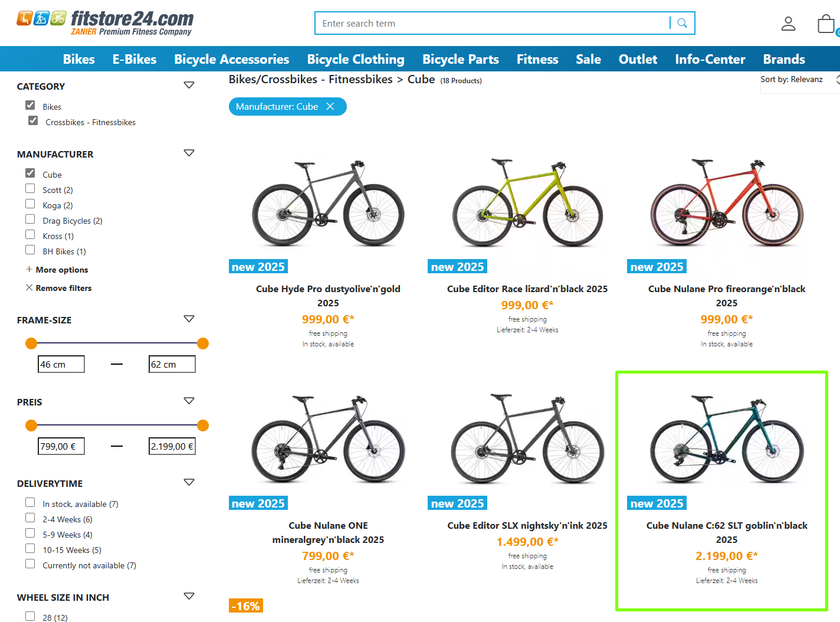Click the teal Cube Nulane C:62 SLT image

pos(727,440)
